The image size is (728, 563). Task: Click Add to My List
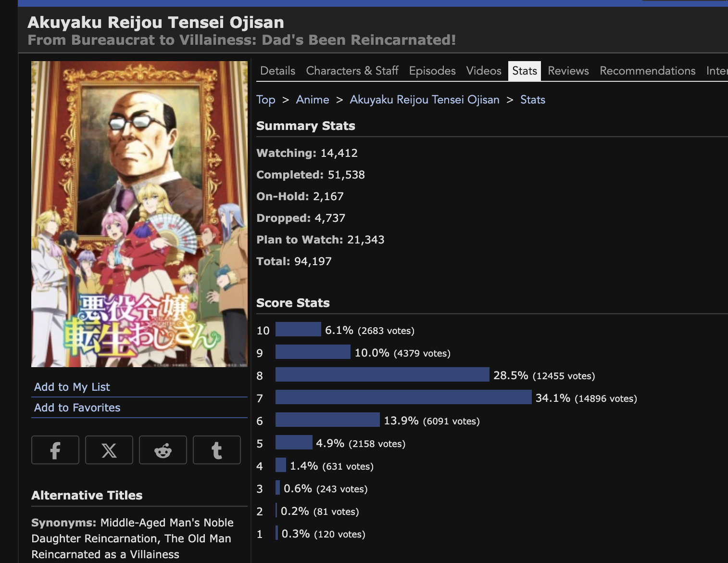(x=72, y=387)
